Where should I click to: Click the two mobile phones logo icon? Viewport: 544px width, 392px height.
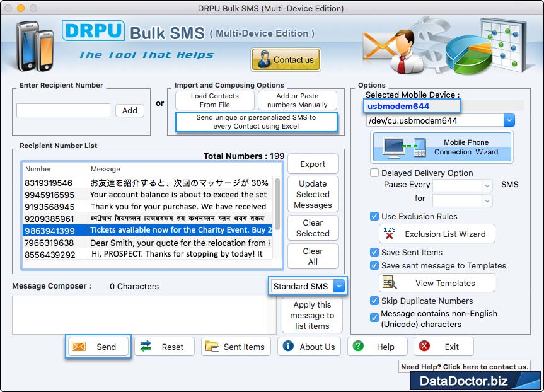[35, 46]
